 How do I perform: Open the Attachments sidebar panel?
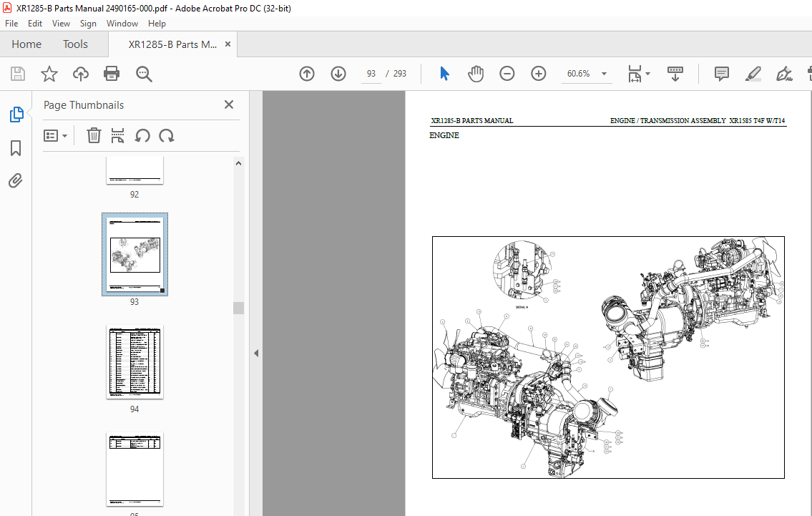(x=16, y=180)
